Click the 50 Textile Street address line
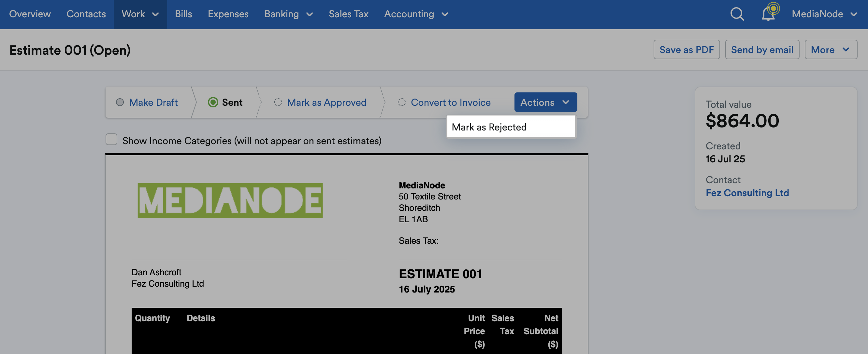Screen dimensions: 868x354 tap(430, 197)
